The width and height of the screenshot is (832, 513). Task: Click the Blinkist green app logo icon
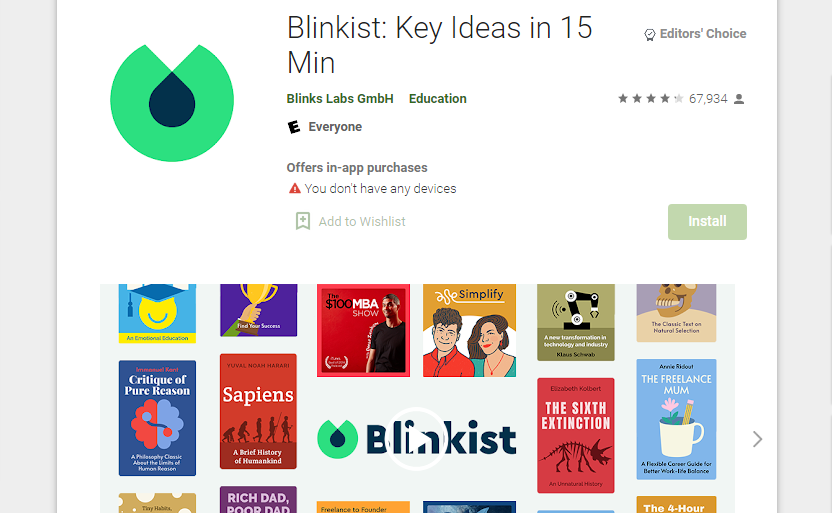click(172, 103)
